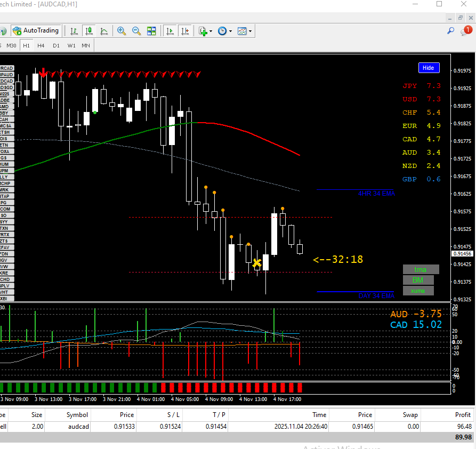476x449 pixels.
Task: Click the stop loss value 0.91524
Action: (x=170, y=427)
